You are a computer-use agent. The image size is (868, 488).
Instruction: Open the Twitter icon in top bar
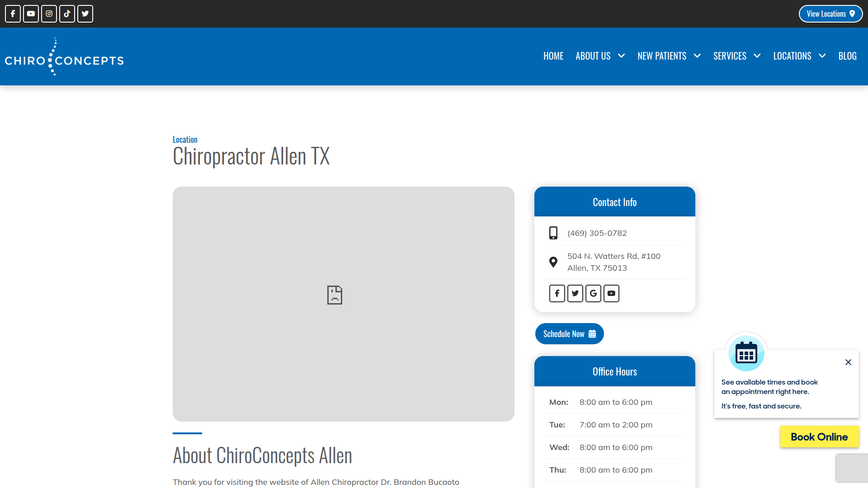coord(85,14)
